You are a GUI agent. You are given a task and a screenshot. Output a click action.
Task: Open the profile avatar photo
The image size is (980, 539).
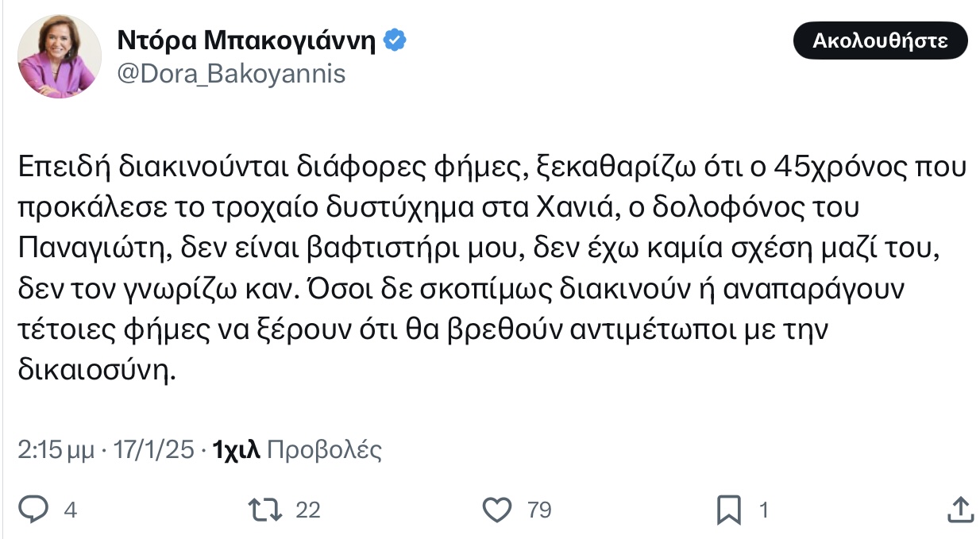[x=59, y=56]
